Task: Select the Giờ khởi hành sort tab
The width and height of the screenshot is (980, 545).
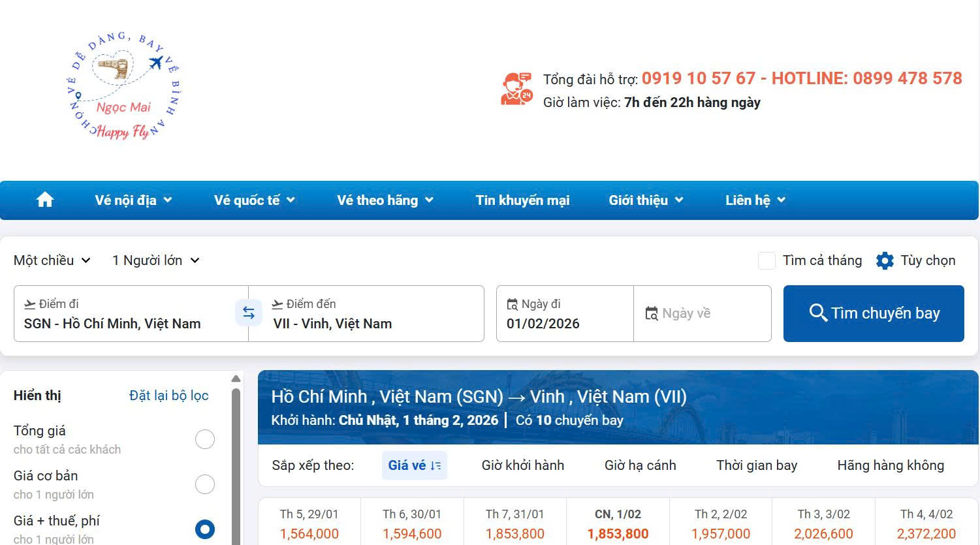Action: click(523, 465)
